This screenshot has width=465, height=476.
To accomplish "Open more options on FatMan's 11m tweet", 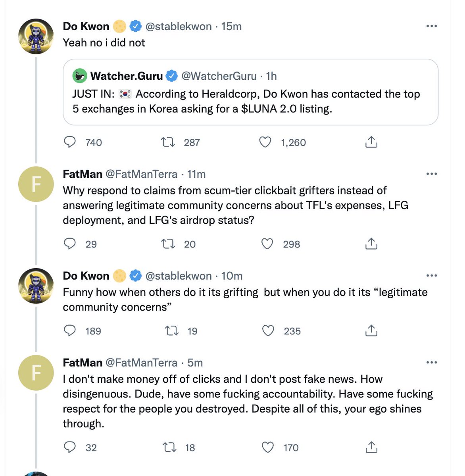I will click(x=431, y=174).
